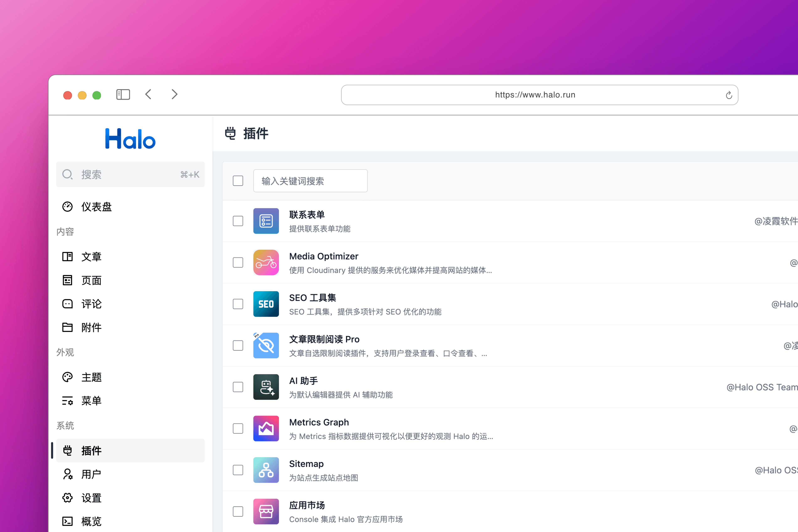This screenshot has height=532, width=798.
Task: Click the 附件 folder icon
Action: coord(68,327)
